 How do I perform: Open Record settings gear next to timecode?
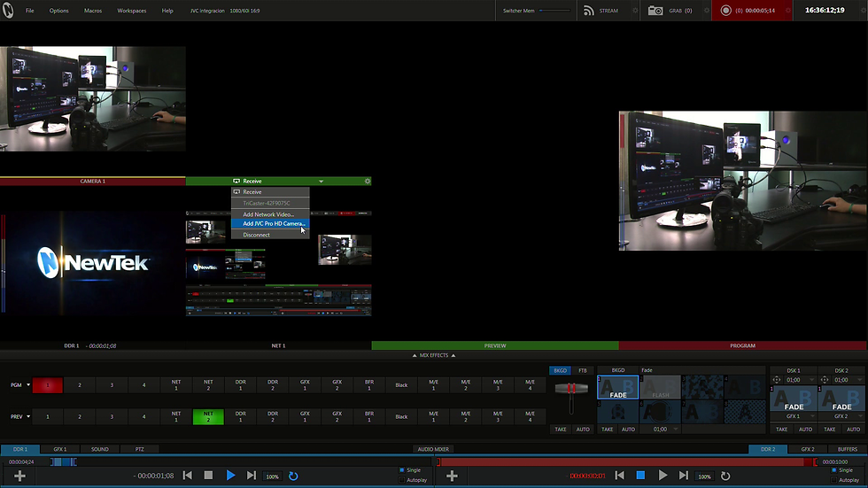coord(788,11)
